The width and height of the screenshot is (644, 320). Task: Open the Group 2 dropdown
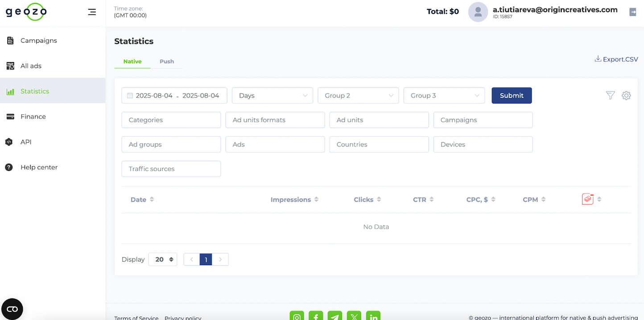tap(358, 96)
